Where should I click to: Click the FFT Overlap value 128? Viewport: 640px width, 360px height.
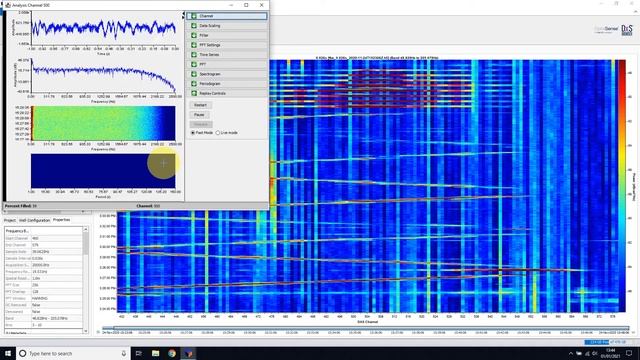pos(56,292)
